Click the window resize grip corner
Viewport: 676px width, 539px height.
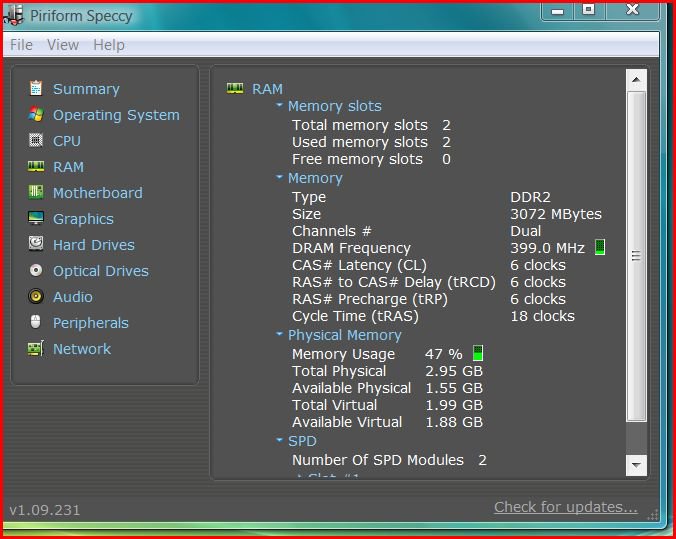(x=653, y=514)
